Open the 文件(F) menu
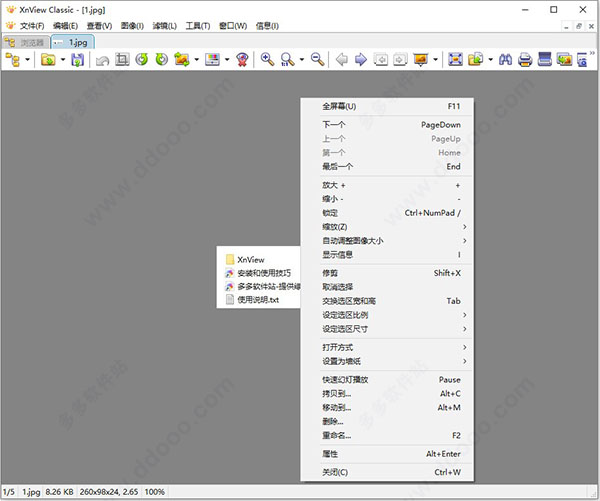Viewport: 600px width, 501px height. pos(32,26)
